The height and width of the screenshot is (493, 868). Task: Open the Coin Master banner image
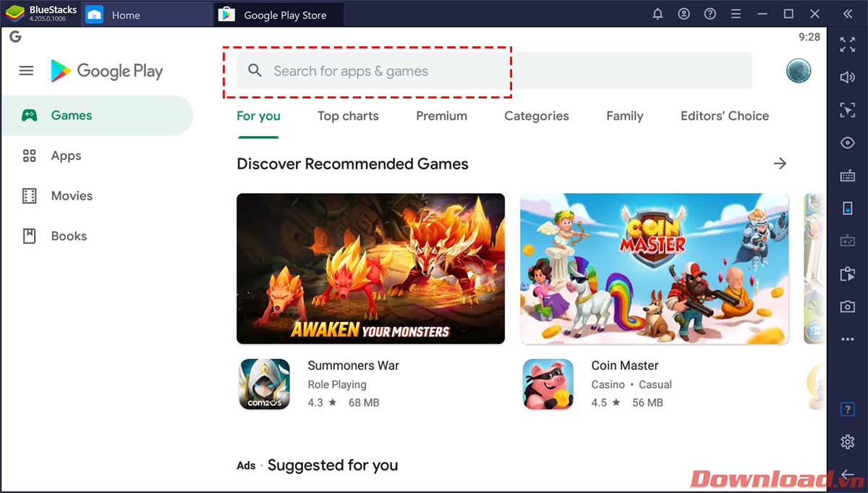coord(655,269)
